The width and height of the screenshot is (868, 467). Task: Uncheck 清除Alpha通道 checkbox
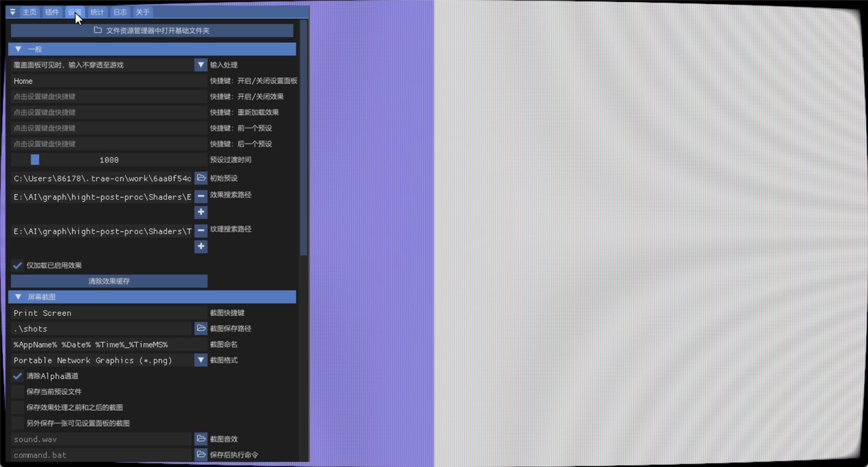point(18,375)
